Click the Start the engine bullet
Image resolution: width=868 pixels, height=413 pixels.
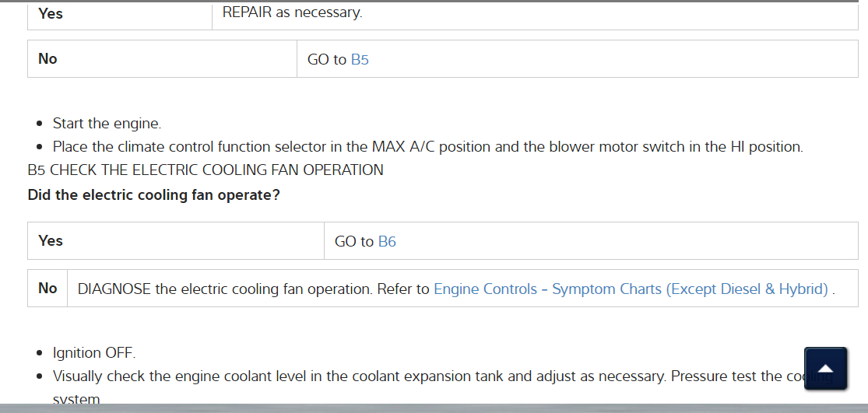click(107, 123)
